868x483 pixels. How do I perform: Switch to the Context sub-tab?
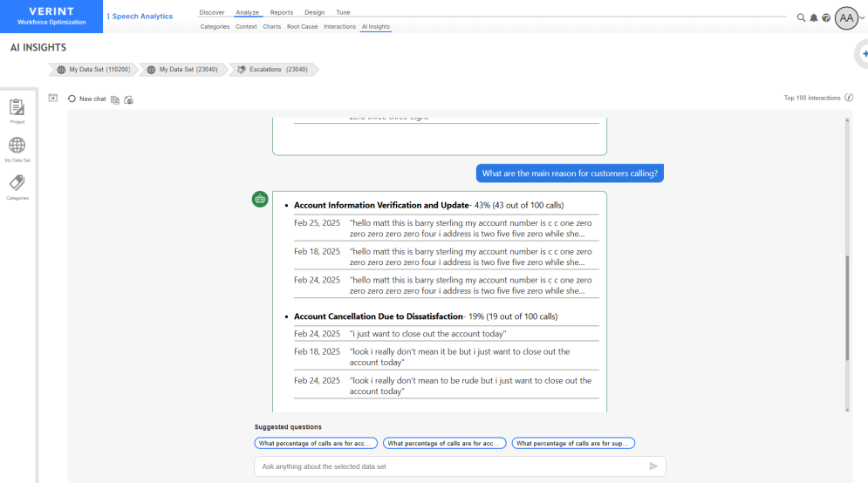coord(246,26)
